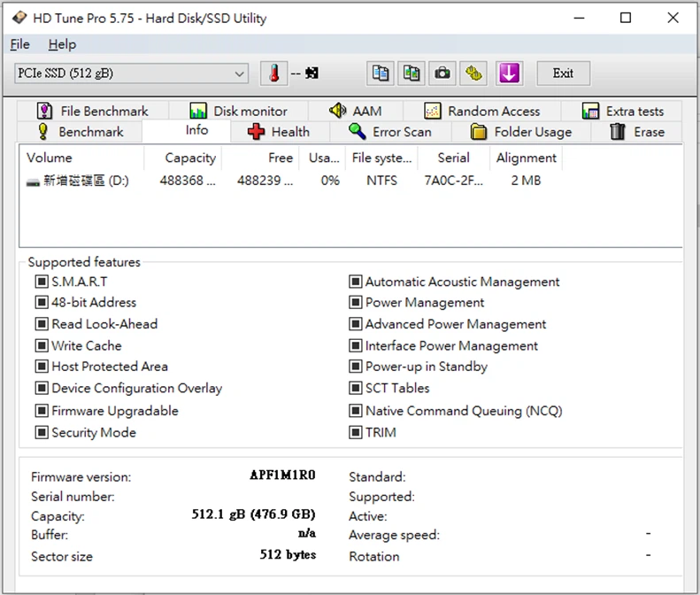Click the copy text to clipboard icon
The height and width of the screenshot is (595, 700).
[381, 73]
